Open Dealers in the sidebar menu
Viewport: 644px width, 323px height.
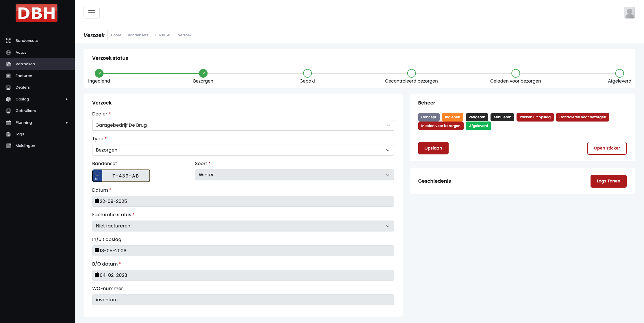[23, 87]
